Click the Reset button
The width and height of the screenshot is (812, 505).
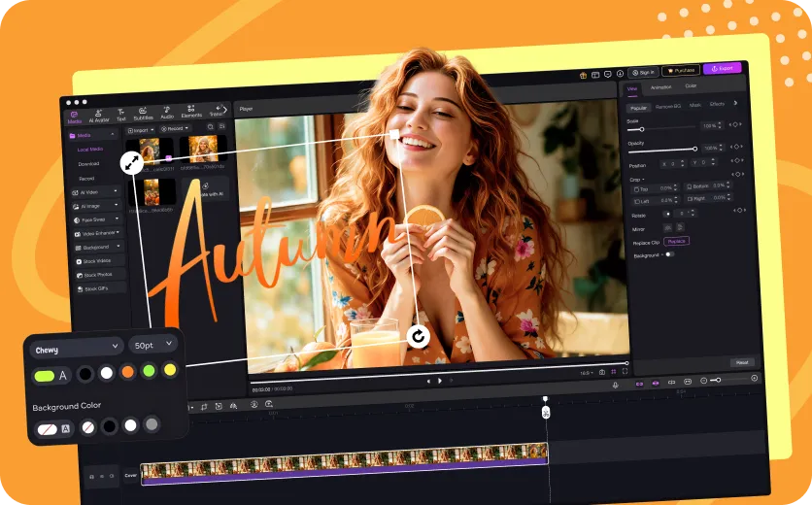pos(742,362)
